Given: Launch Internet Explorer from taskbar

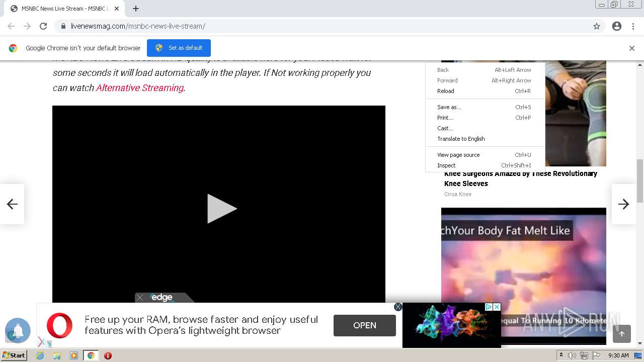Looking at the screenshot, I should pyautogui.click(x=40, y=355).
